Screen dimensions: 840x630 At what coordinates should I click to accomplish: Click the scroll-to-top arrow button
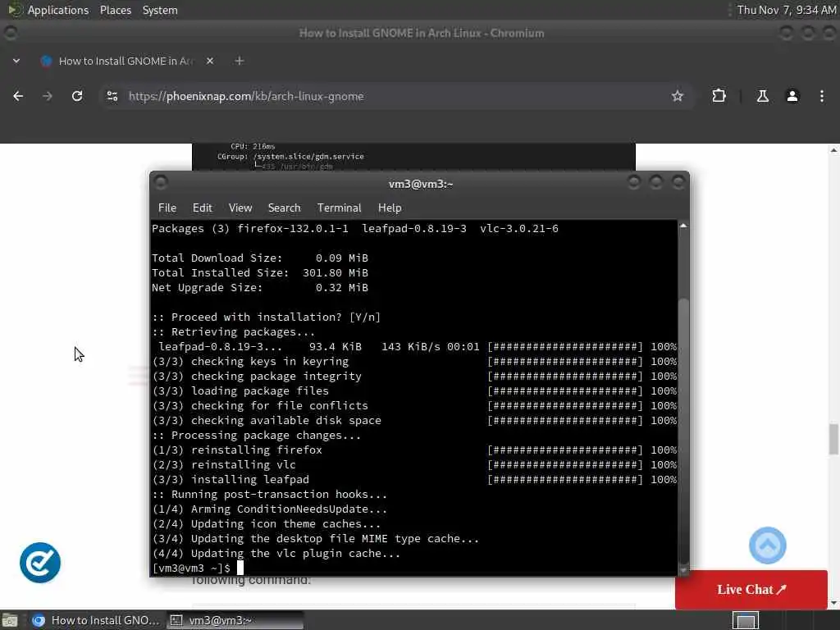pos(767,546)
